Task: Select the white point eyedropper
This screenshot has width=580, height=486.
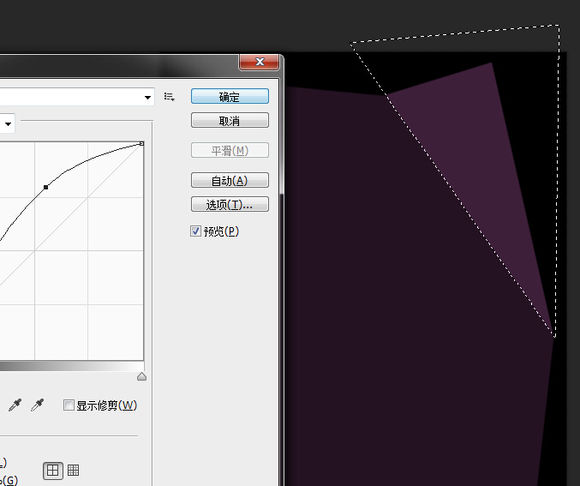Action: tap(37, 405)
